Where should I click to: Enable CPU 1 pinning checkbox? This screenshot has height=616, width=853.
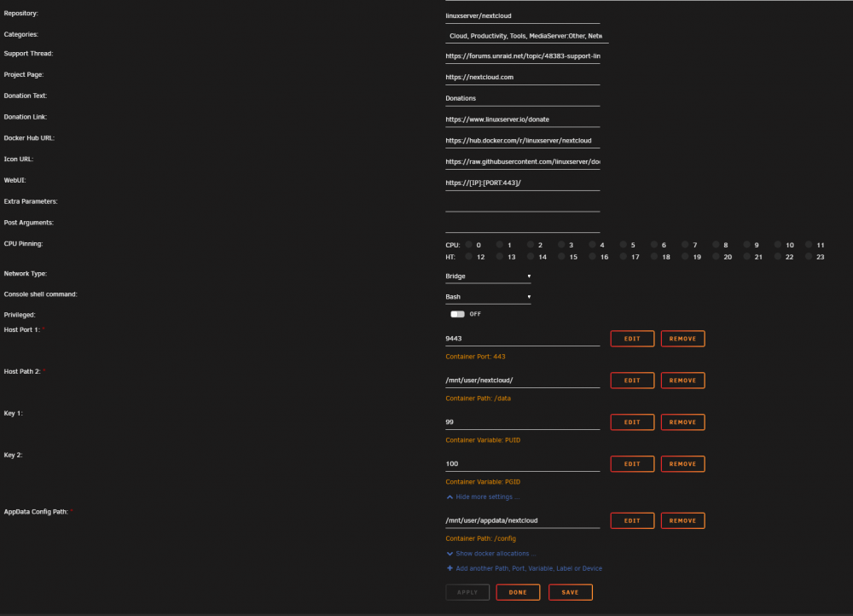[x=499, y=245]
